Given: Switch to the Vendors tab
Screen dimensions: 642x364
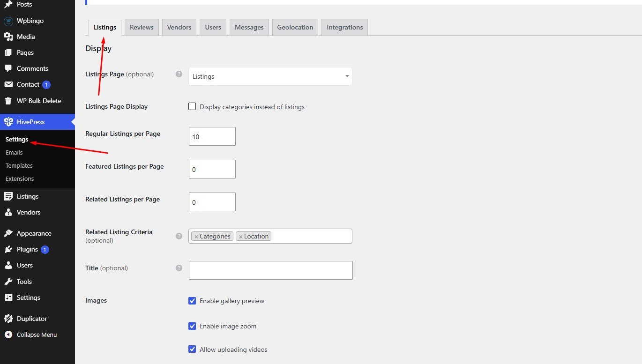Looking at the screenshot, I should pyautogui.click(x=179, y=27).
